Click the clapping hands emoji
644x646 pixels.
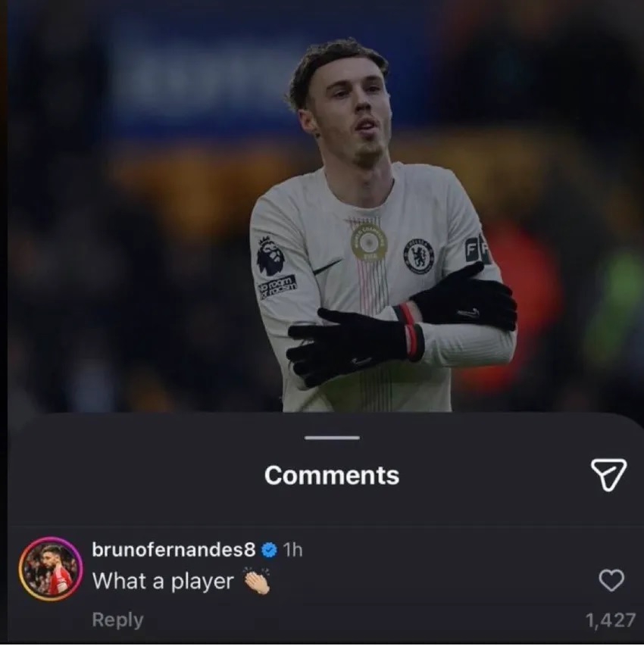coord(256,581)
